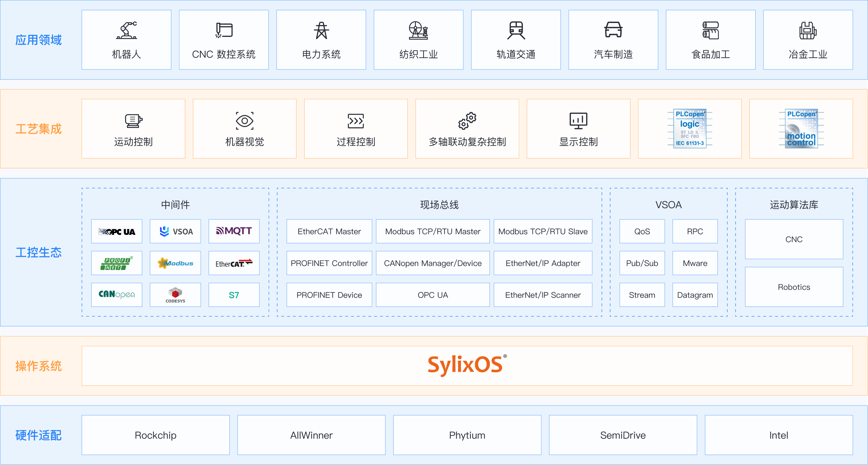
Task: Open the PLCopen motion control logo
Action: [801, 129]
